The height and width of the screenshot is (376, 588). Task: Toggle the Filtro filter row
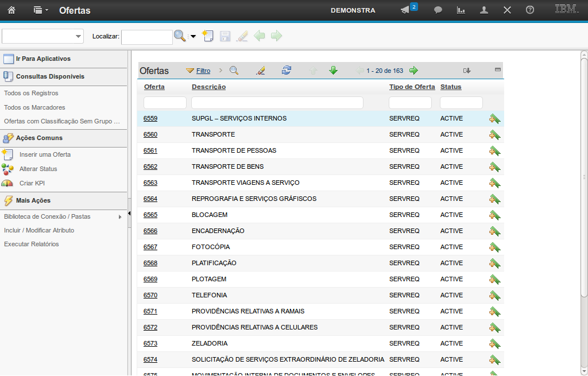tap(203, 71)
